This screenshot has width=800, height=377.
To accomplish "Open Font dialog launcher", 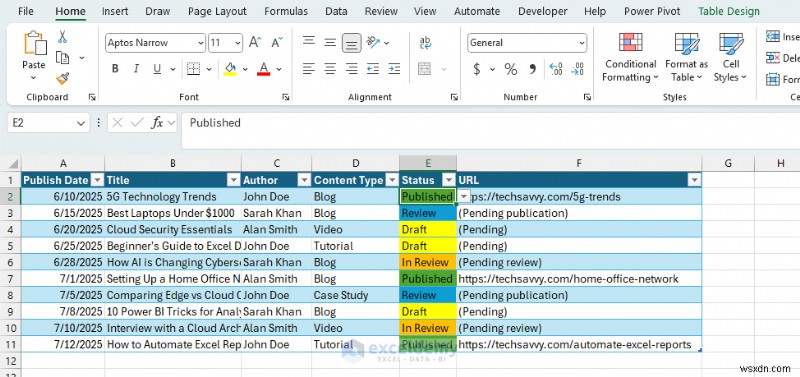I will click(285, 97).
